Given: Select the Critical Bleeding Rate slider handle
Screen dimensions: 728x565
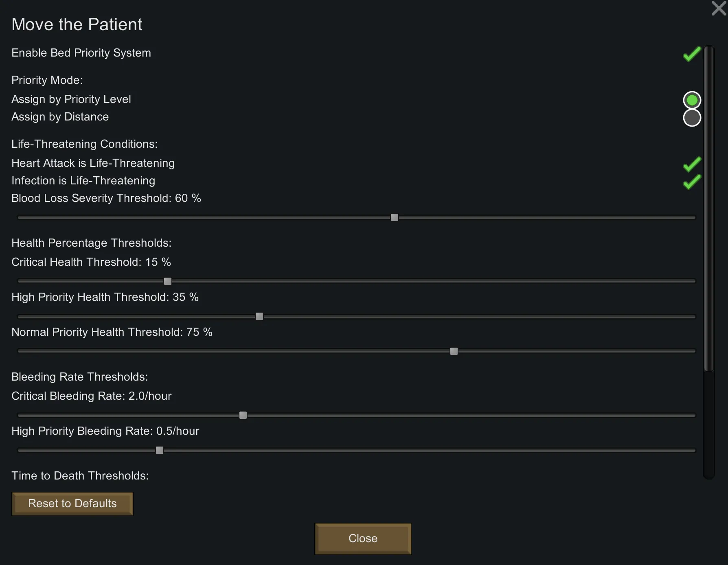Looking at the screenshot, I should 243,415.
